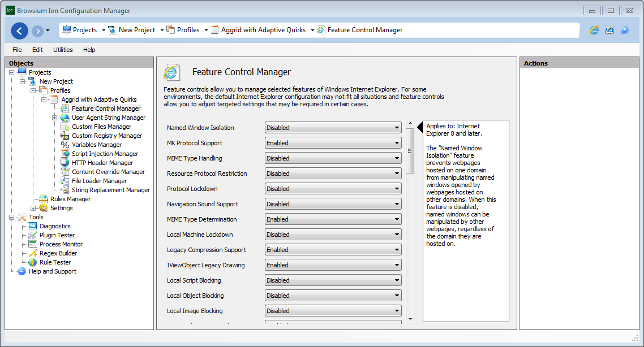This screenshot has height=347, width=644.
Task: Open Local Script Blocking dropdown
Action: pos(333,280)
